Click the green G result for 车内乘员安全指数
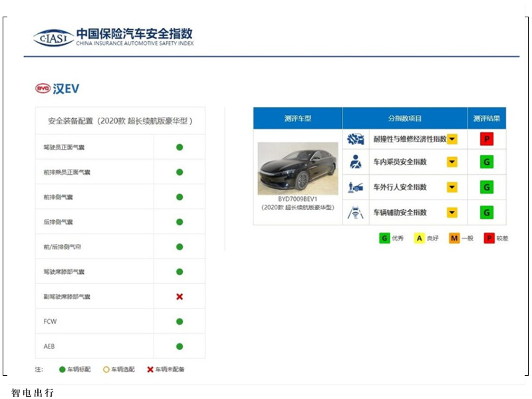This screenshot has height=399, width=532. coord(487,162)
